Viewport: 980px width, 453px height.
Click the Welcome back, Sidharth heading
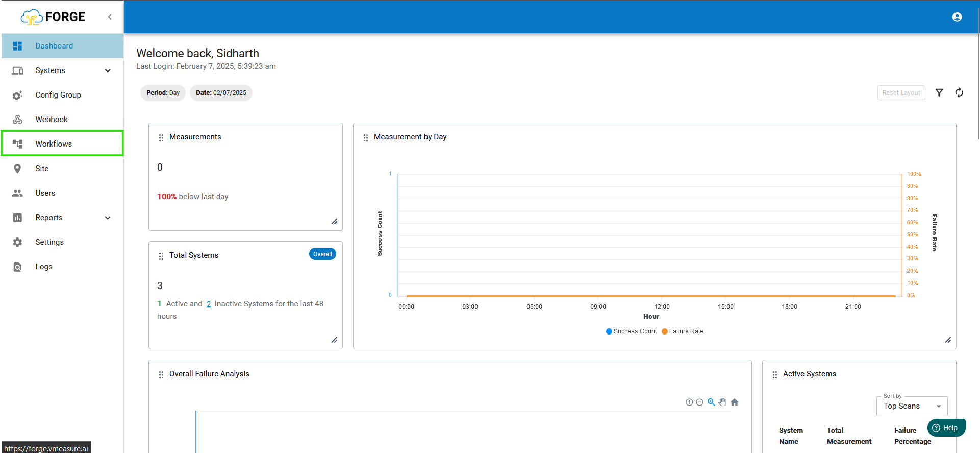pos(197,53)
